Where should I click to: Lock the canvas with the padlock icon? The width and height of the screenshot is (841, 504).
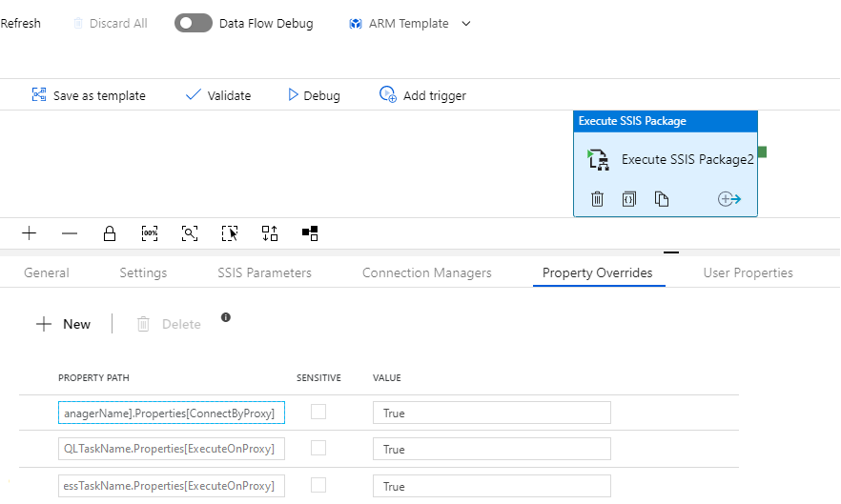pyautogui.click(x=110, y=233)
